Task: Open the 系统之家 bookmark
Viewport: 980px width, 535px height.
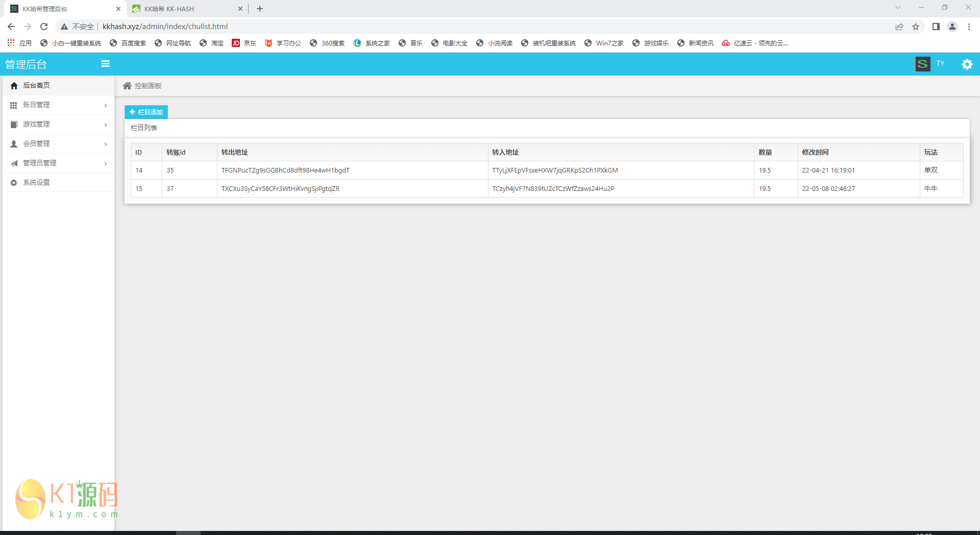Action: click(372, 43)
